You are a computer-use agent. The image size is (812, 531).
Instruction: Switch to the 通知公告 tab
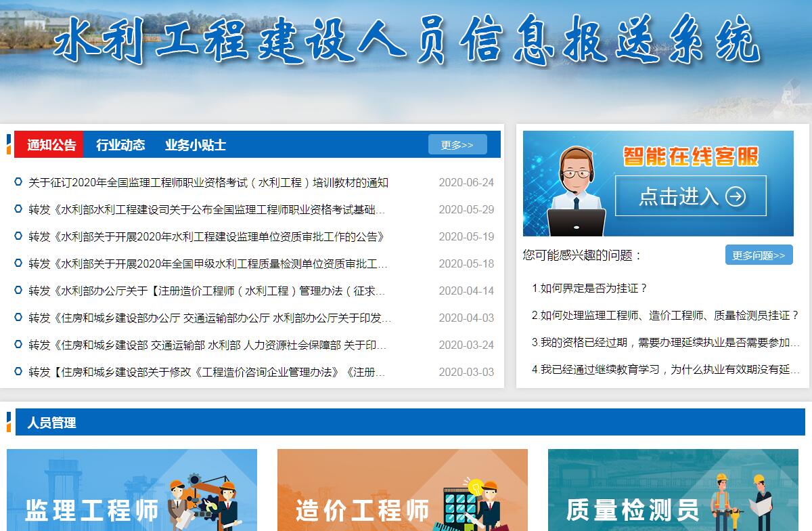pos(51,145)
